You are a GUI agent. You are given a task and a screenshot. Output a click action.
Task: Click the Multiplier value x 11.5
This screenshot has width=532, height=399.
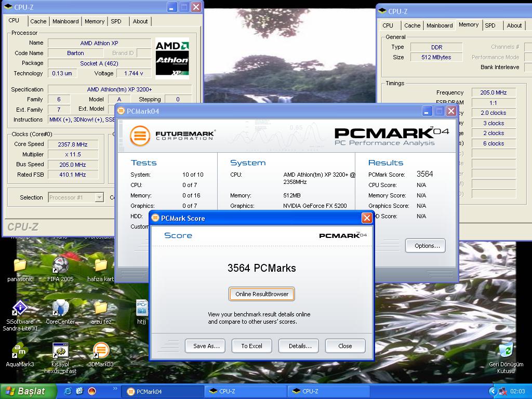73,154
